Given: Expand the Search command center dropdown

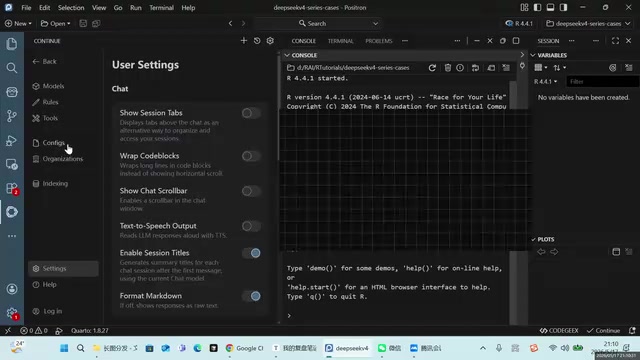Looking at the screenshot, I should (375, 24).
